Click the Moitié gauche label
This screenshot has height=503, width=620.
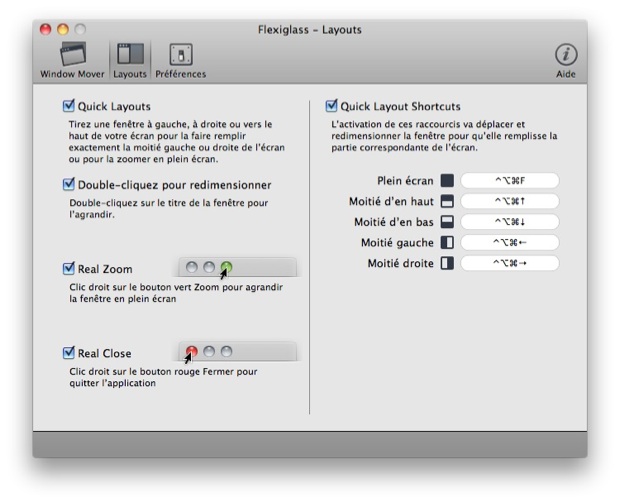(x=397, y=242)
